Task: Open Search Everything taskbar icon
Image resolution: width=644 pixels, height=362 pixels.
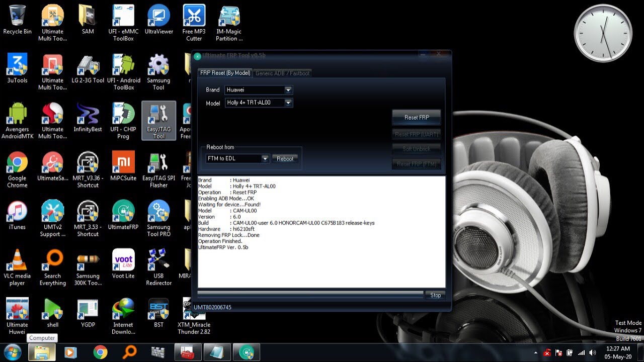Action: [130, 352]
